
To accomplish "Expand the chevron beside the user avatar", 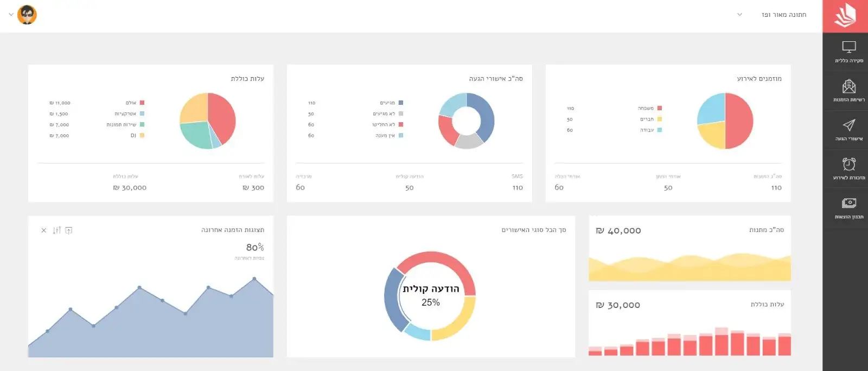I will tap(11, 15).
